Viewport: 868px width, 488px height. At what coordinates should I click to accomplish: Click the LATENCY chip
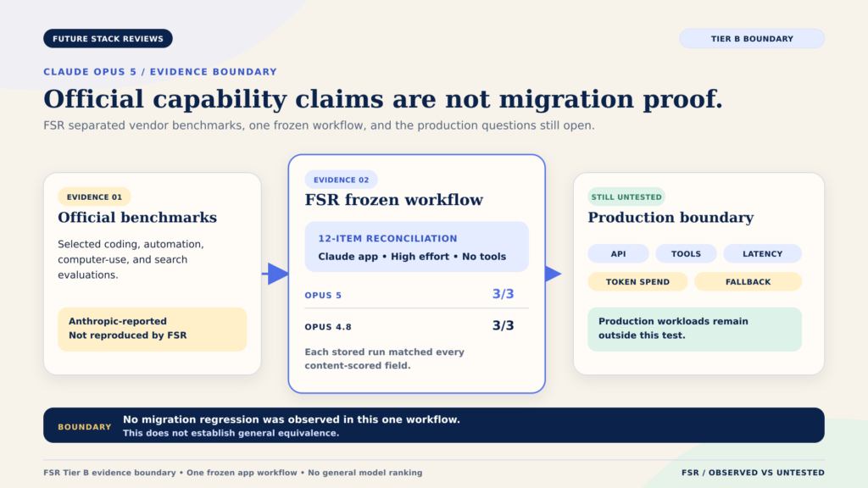762,254
